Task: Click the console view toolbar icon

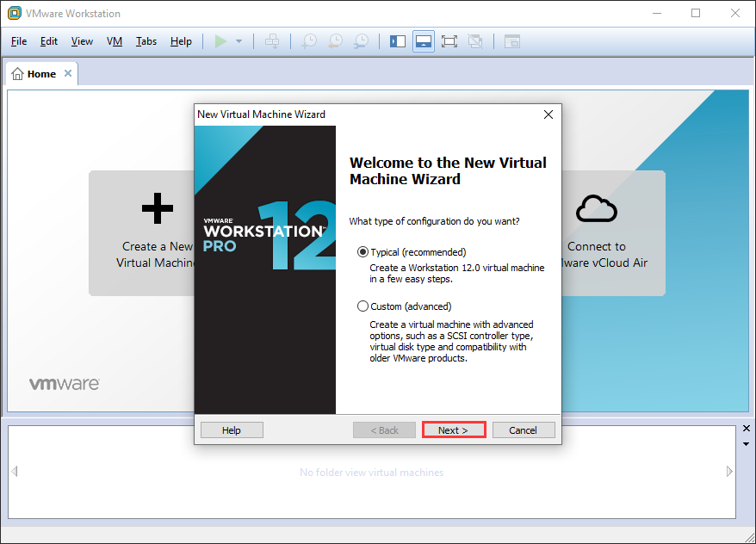Action: coord(512,41)
